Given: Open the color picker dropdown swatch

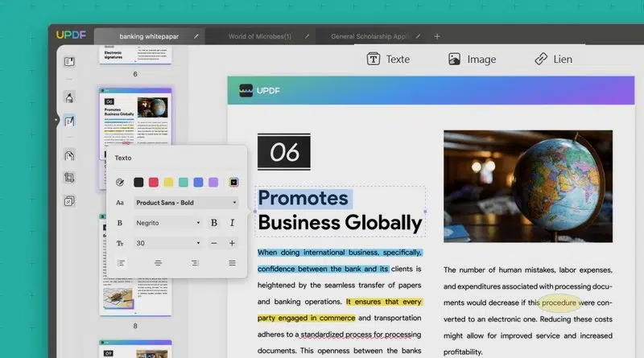Looking at the screenshot, I should click(x=233, y=183).
